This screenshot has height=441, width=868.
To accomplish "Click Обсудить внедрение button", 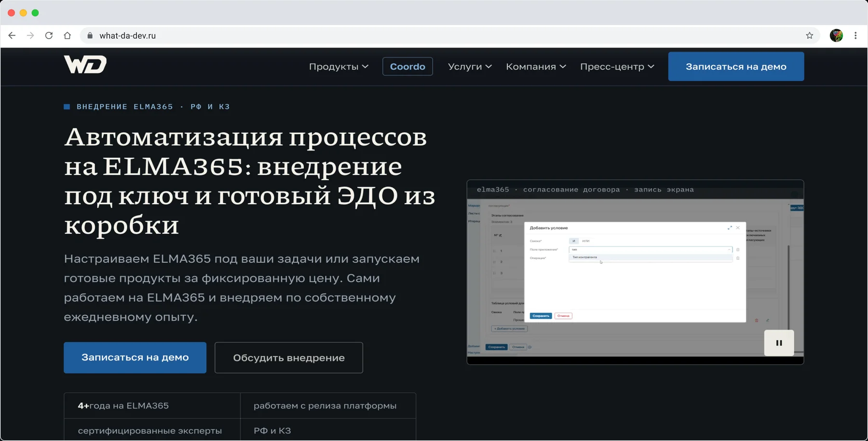I will coord(289,358).
